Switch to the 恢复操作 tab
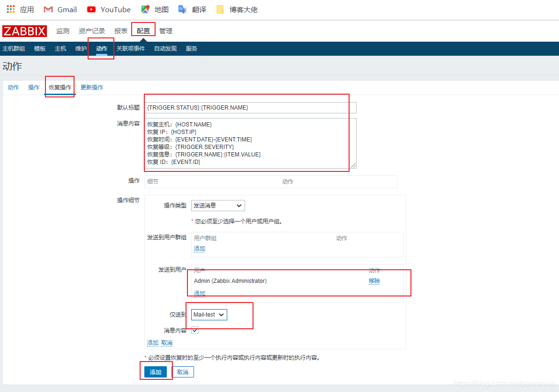 tap(60, 87)
